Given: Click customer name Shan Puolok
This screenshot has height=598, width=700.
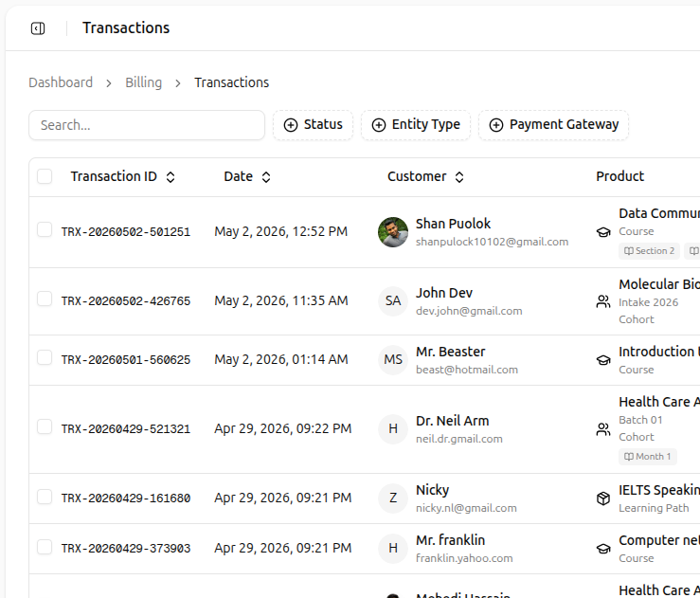Looking at the screenshot, I should pyautogui.click(x=453, y=224).
